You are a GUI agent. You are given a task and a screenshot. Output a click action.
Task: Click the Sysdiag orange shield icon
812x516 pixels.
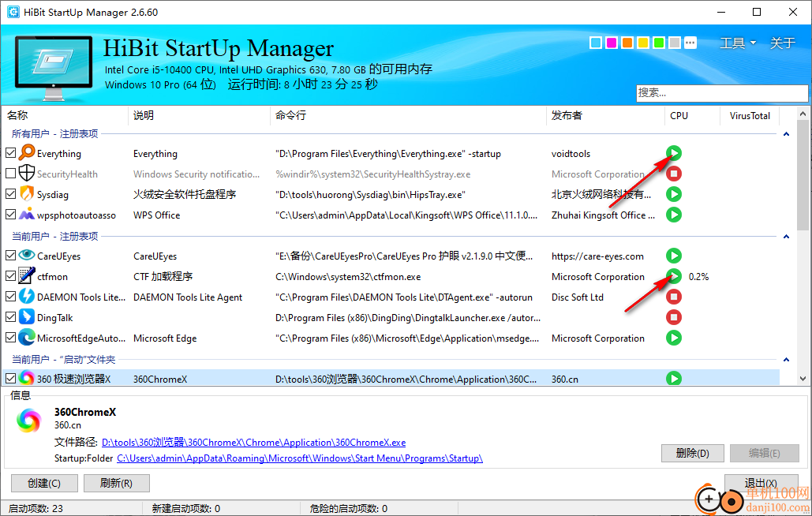pyautogui.click(x=26, y=193)
